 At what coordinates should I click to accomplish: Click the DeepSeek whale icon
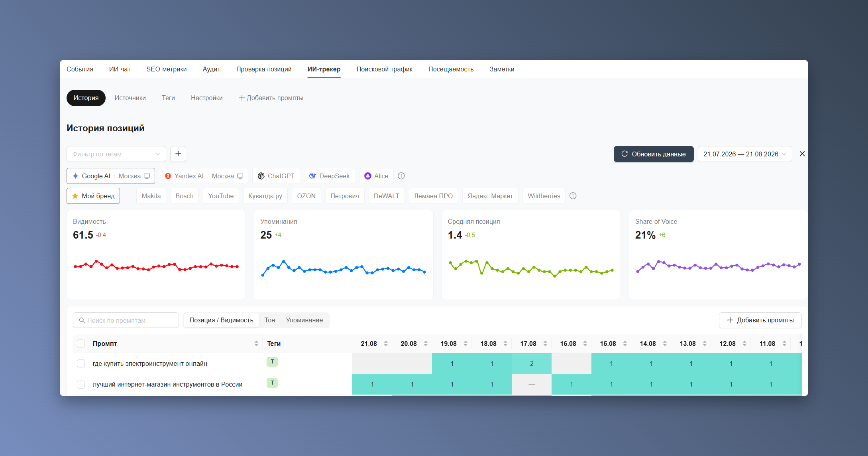tap(313, 176)
